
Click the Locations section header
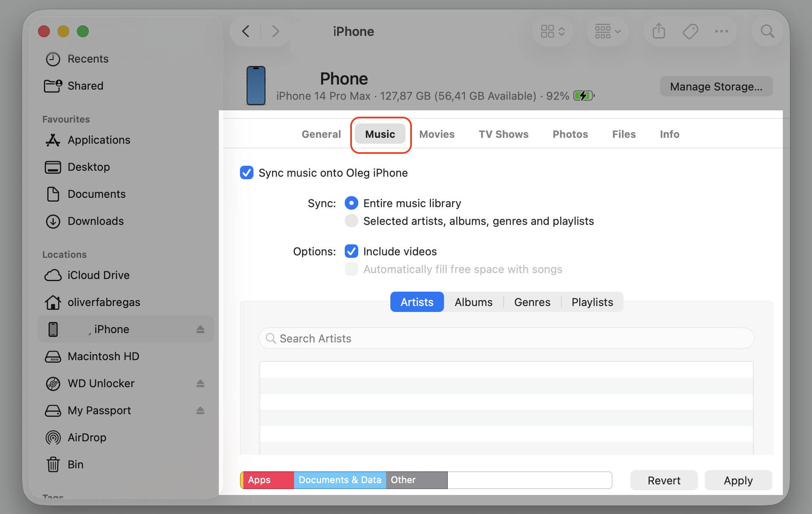[64, 254]
